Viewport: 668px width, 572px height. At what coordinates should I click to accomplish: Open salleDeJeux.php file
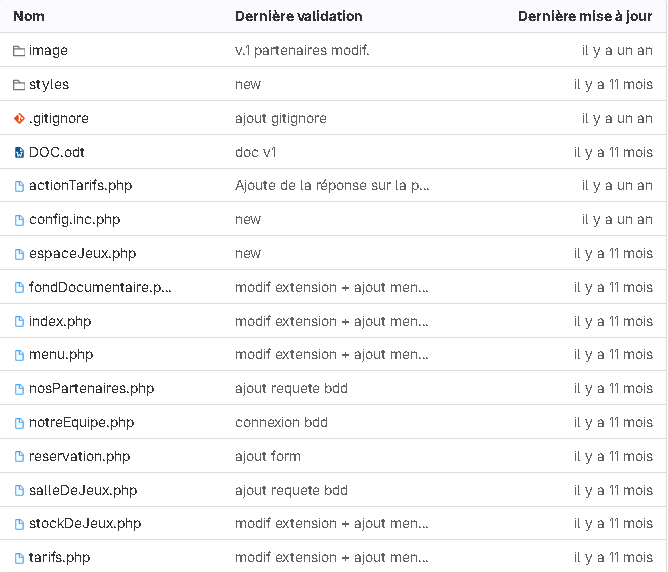(x=83, y=491)
